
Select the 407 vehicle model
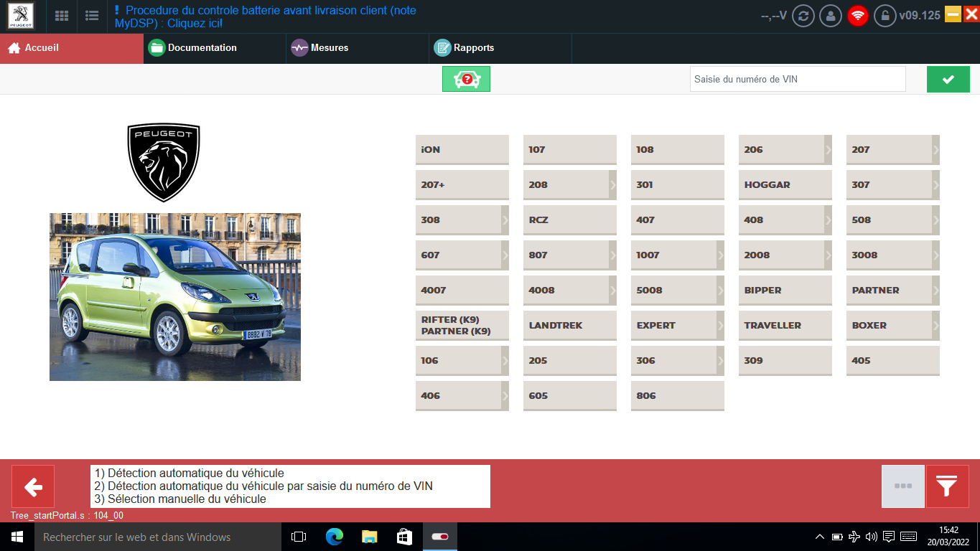(678, 220)
